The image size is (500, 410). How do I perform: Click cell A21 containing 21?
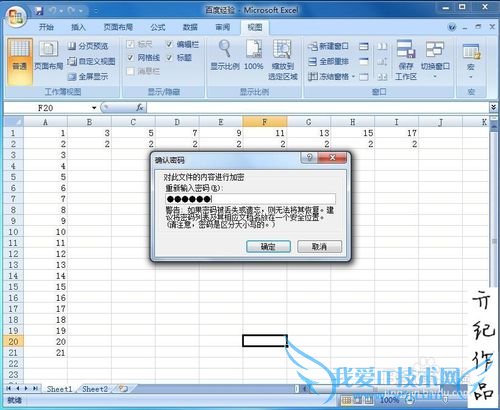point(45,352)
